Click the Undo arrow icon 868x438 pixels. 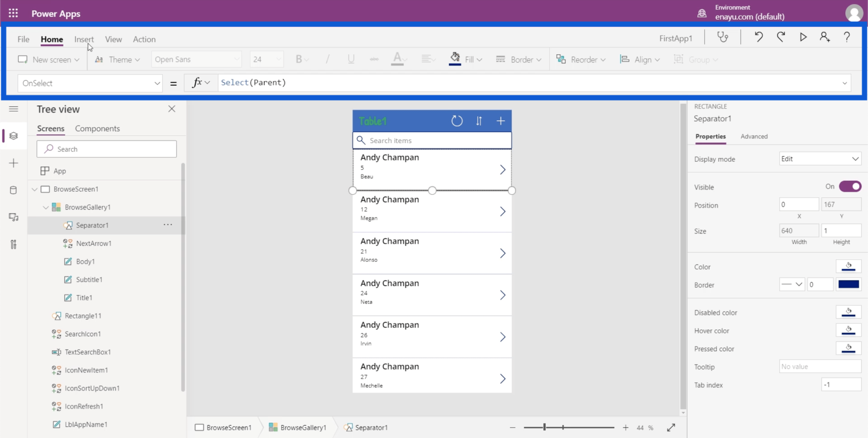(x=758, y=37)
